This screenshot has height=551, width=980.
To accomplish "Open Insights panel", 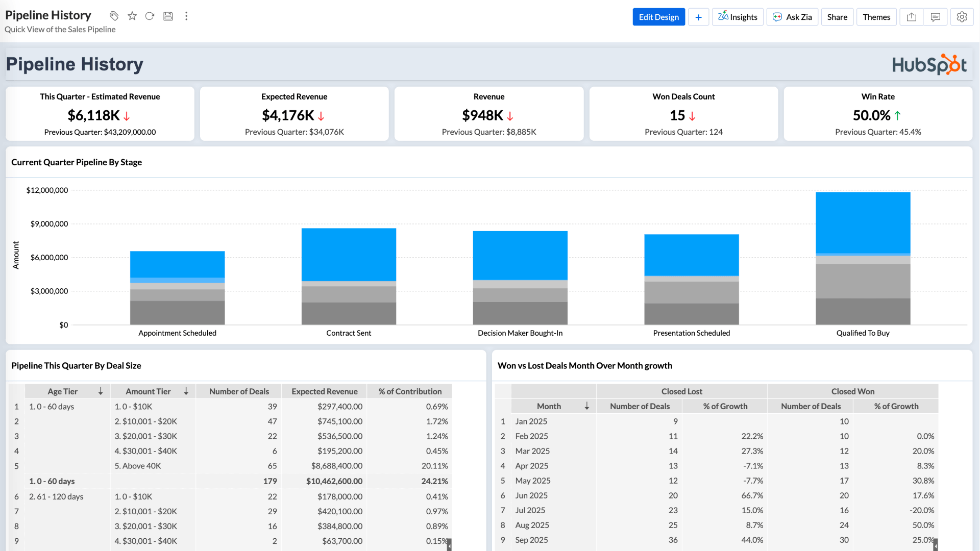I will point(738,17).
